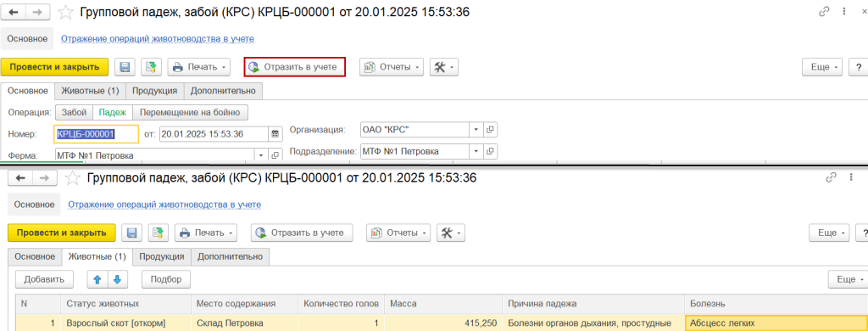Select the Падеж operation toggle
The height and width of the screenshot is (331, 868).
click(113, 112)
